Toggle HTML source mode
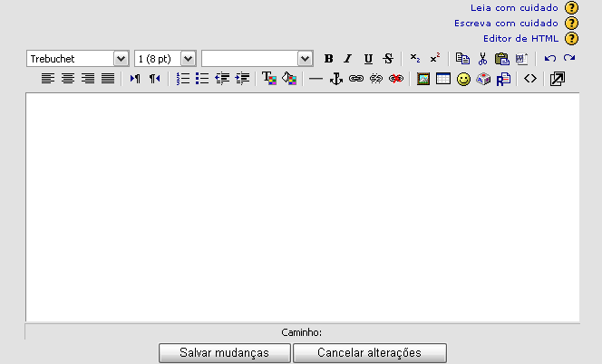This screenshot has width=602, height=364. point(530,79)
